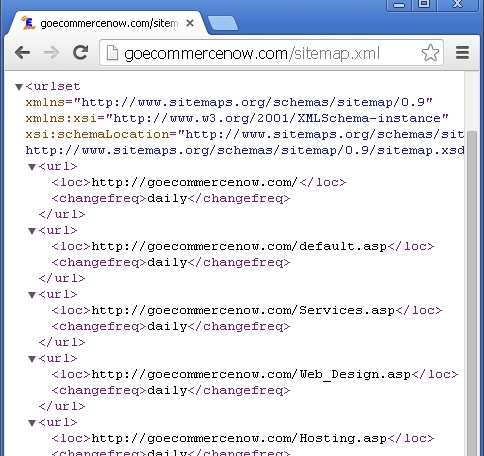Open the Chrome hamburger menu
This screenshot has width=484, height=456.
click(x=462, y=53)
